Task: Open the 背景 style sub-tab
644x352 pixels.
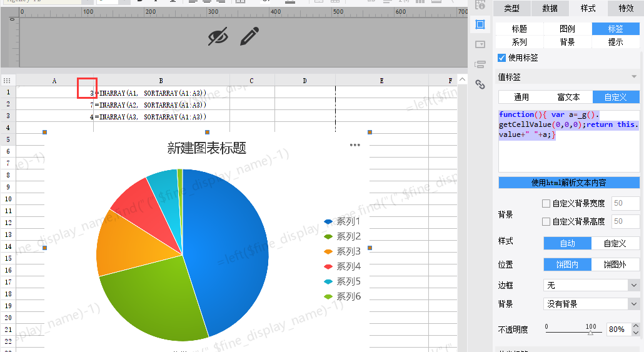Action: (568, 42)
